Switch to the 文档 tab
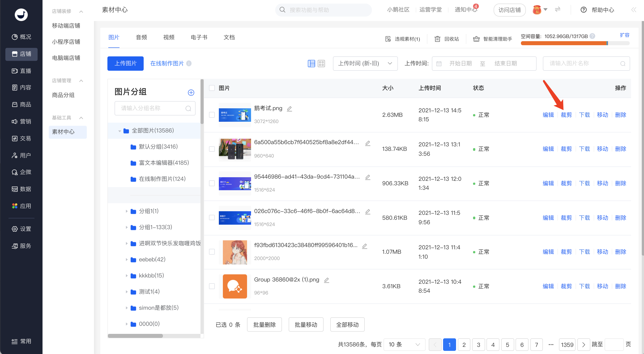 tap(229, 38)
